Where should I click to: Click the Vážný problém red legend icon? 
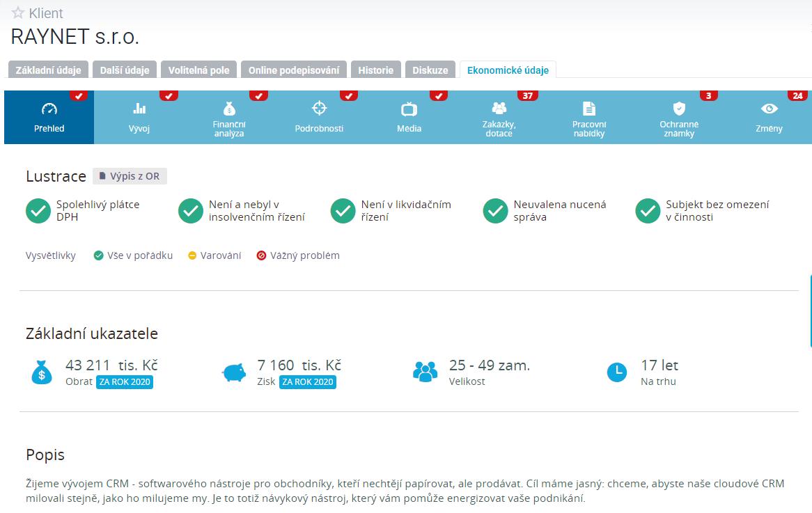coord(262,255)
